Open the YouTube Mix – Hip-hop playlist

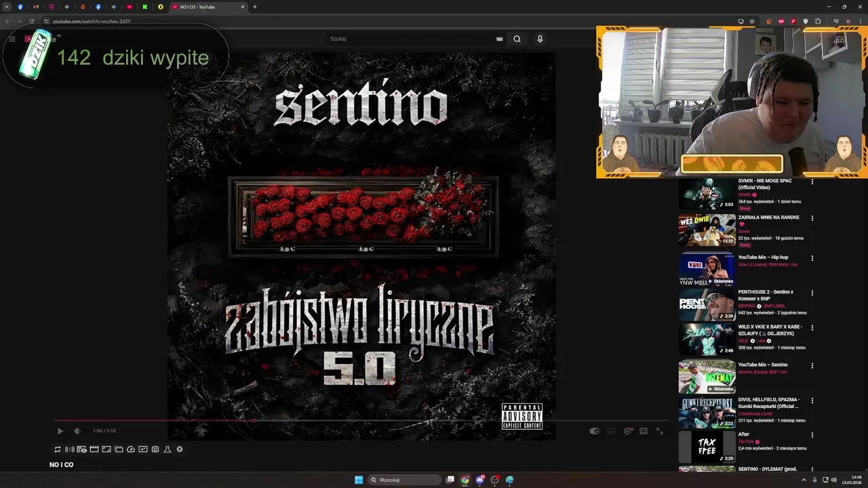pyautogui.click(x=707, y=269)
